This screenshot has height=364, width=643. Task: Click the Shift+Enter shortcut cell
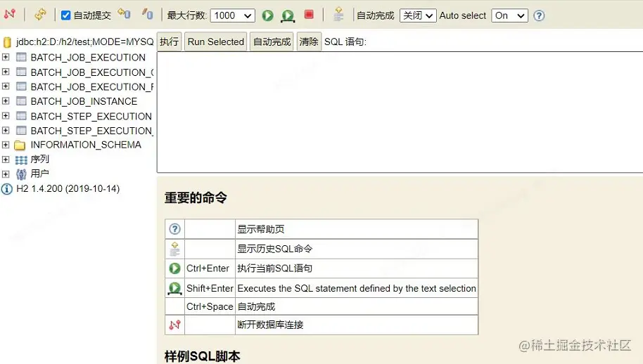coord(210,288)
